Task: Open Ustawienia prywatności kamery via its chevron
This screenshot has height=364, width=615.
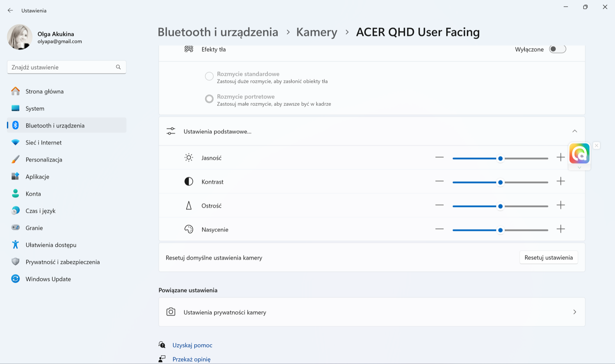Action: (574, 312)
